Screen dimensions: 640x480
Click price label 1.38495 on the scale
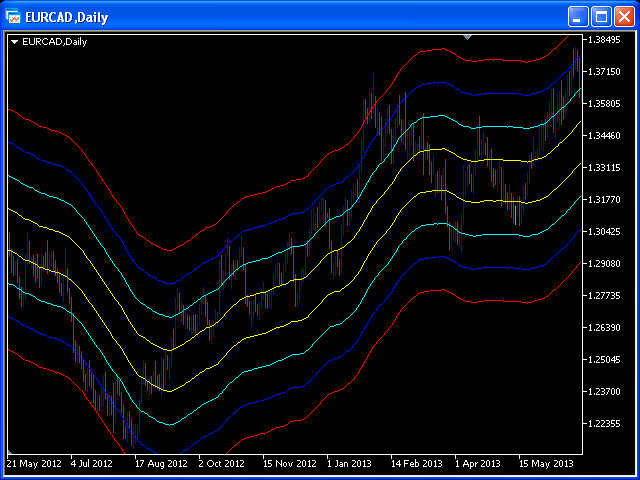coord(605,40)
